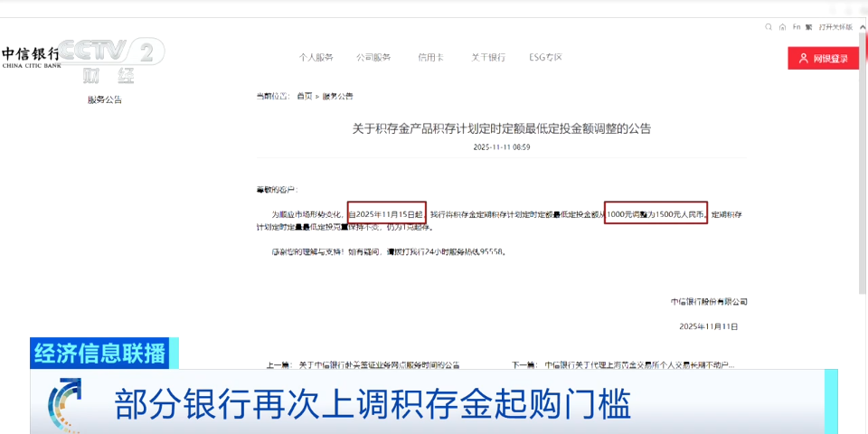Click the 首页 breadcrumb link
The width and height of the screenshot is (868, 434).
click(305, 96)
